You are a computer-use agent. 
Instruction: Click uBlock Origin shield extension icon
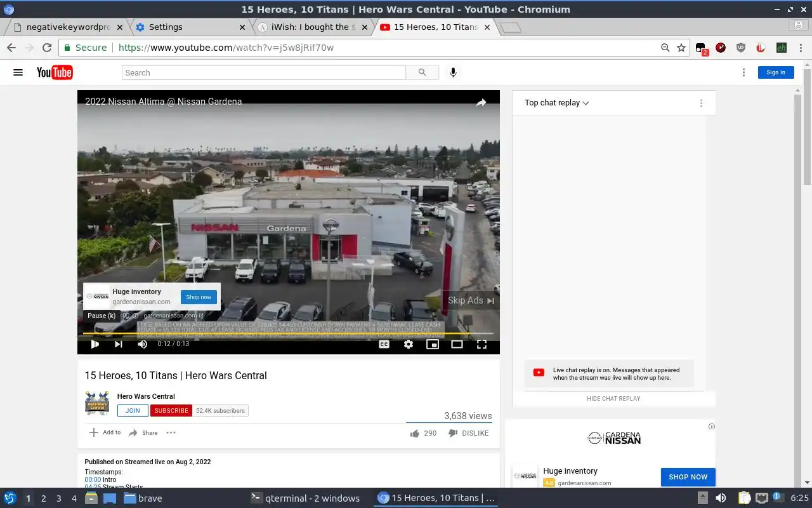[741, 48]
